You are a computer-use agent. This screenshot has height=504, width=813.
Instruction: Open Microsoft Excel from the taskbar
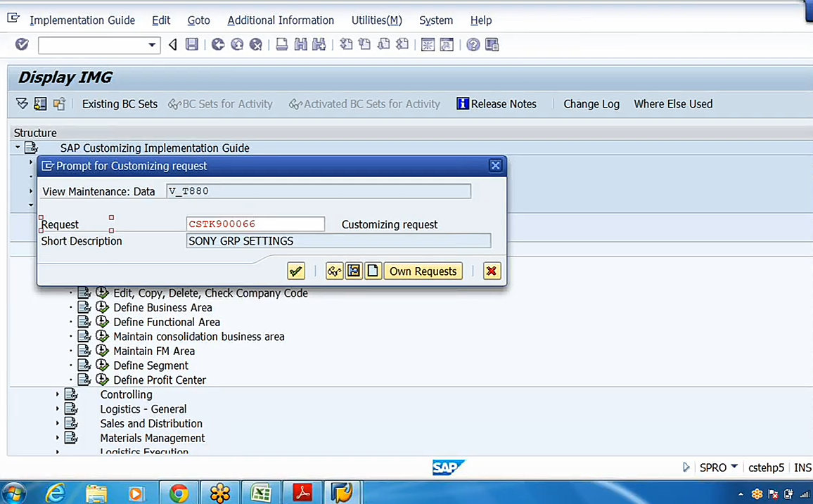[261, 493]
